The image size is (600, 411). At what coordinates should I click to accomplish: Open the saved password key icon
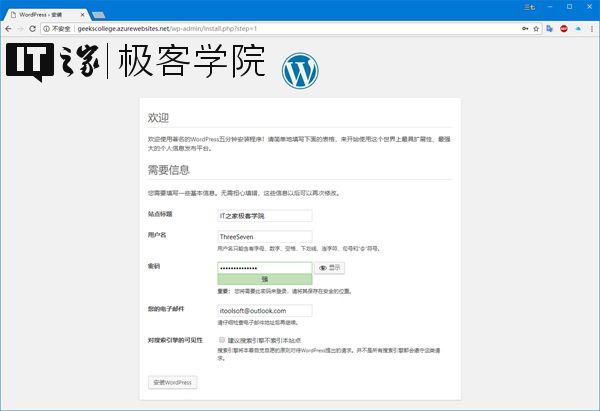tap(525, 29)
